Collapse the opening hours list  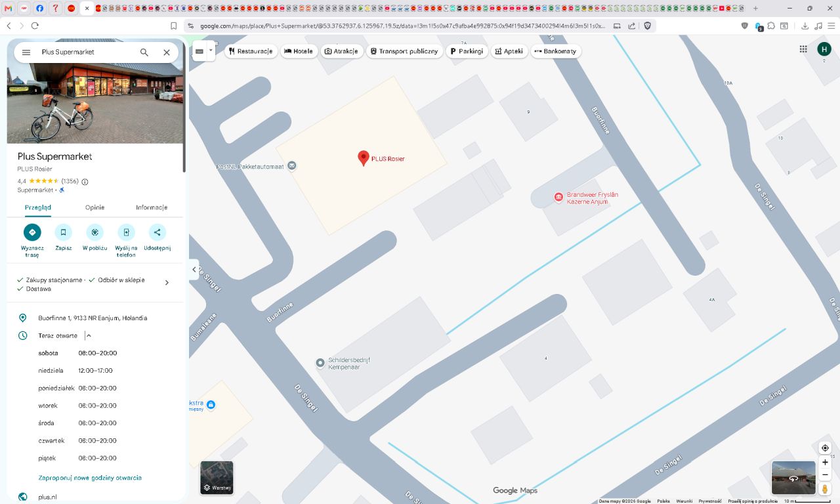coord(89,335)
